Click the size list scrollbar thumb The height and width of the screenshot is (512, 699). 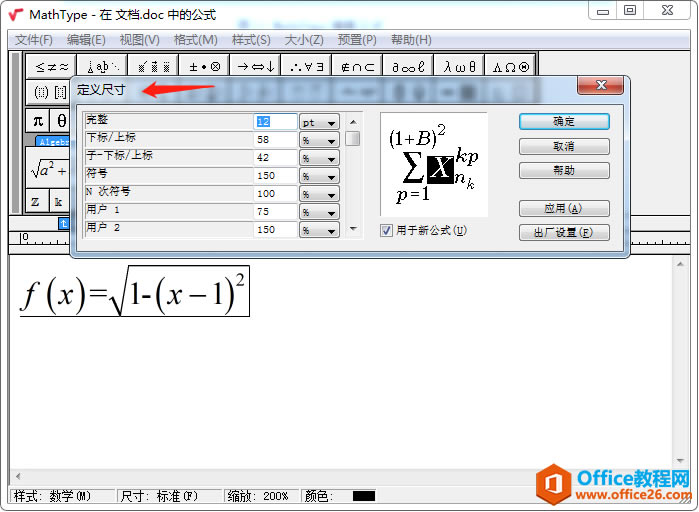click(x=353, y=139)
